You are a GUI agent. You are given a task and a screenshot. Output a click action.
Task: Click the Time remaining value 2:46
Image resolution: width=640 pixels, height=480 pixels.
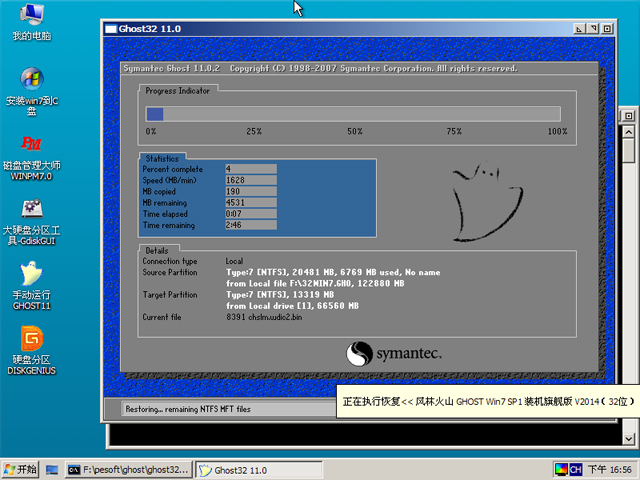(251, 225)
